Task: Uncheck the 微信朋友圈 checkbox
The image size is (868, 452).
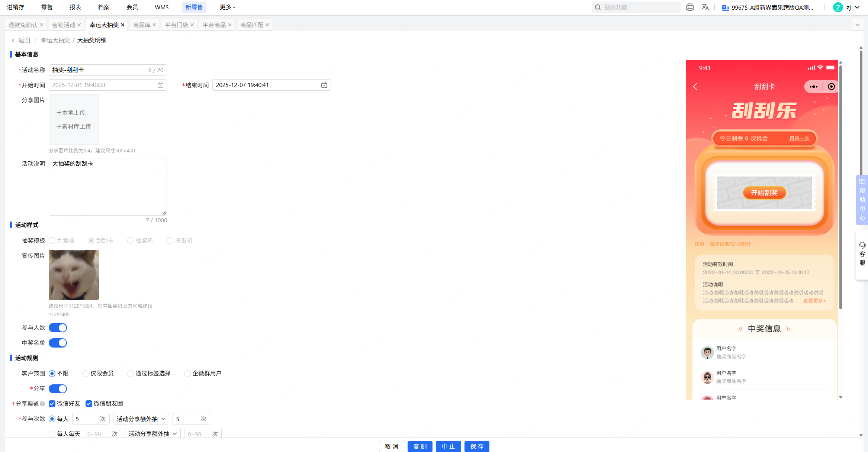Action: click(x=89, y=404)
